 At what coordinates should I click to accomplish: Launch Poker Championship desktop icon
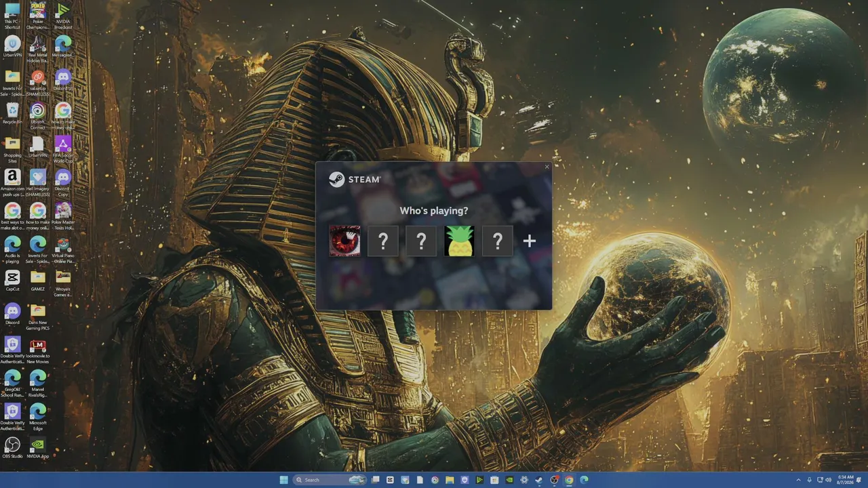[x=38, y=16]
